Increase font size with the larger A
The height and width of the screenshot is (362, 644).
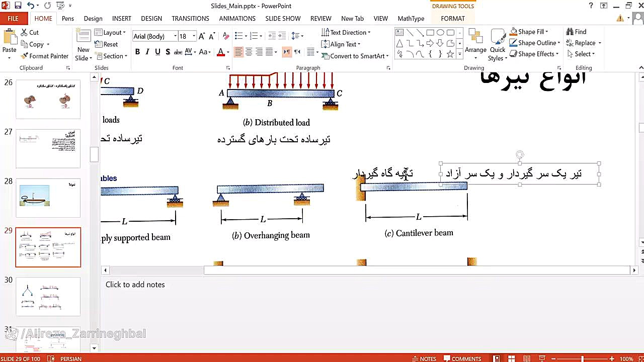click(202, 36)
